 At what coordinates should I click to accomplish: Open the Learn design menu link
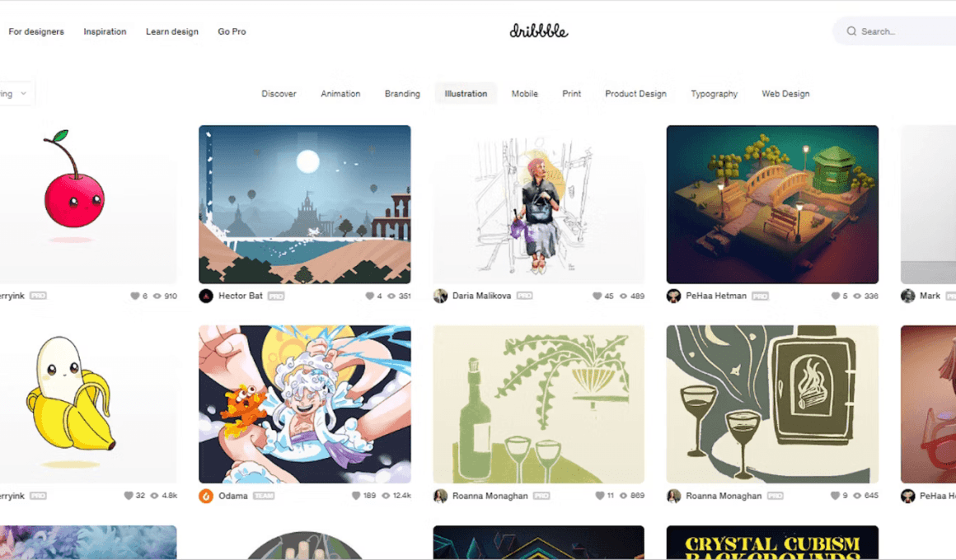(172, 31)
